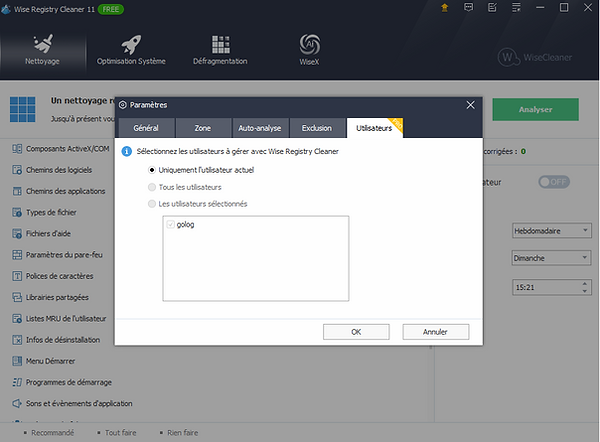Click the WiseCleaner logo
The height and width of the screenshot is (442, 600).
[535, 57]
